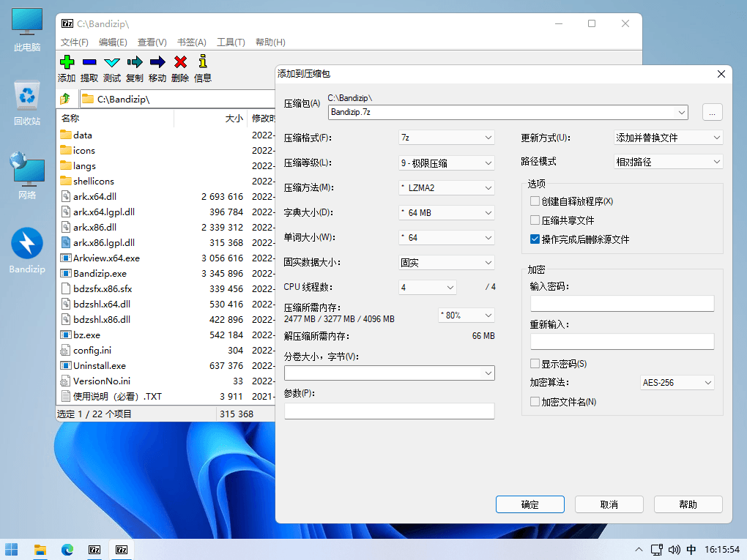The width and height of the screenshot is (747, 560).
Task: Enable 显示密码(S) checkbox
Action: click(x=535, y=364)
